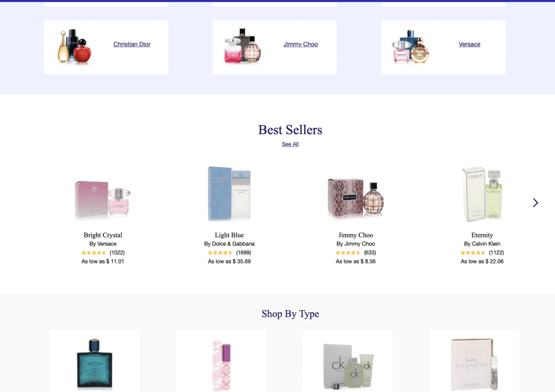Select the Jimmy Choo perfume box image
The width and height of the screenshot is (555, 392).
[356, 197]
